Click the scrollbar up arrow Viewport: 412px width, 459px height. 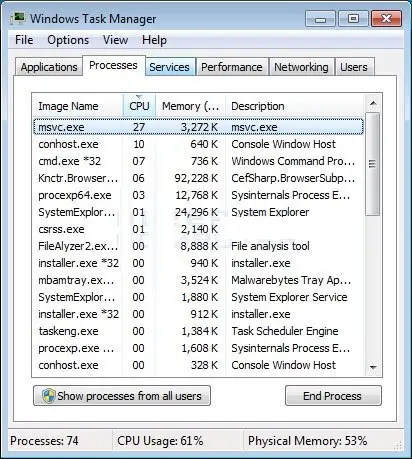373,104
